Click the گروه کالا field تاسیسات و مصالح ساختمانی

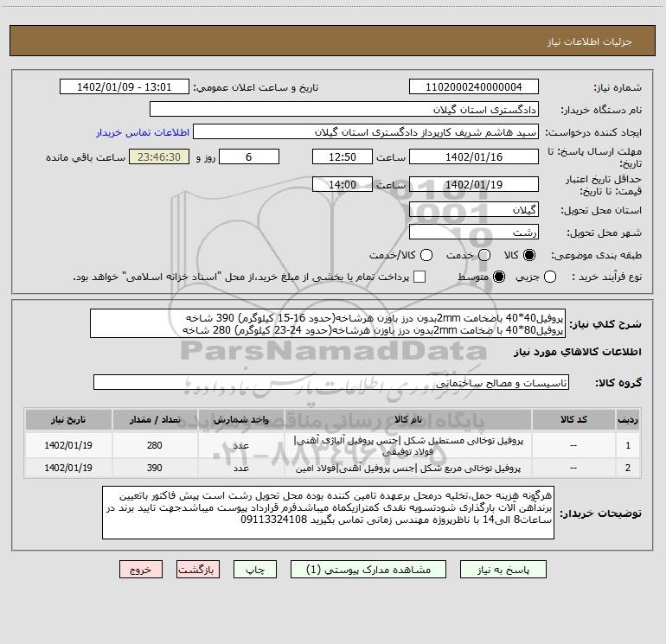[x=331, y=382]
